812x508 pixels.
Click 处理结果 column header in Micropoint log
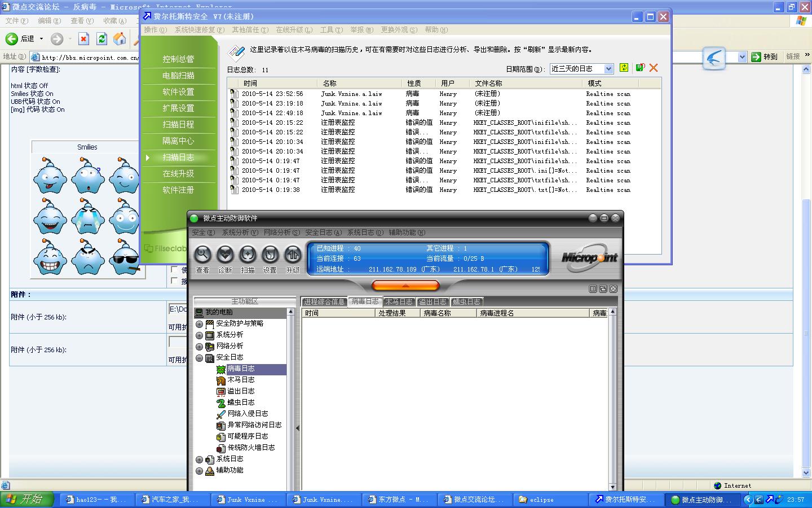point(398,313)
